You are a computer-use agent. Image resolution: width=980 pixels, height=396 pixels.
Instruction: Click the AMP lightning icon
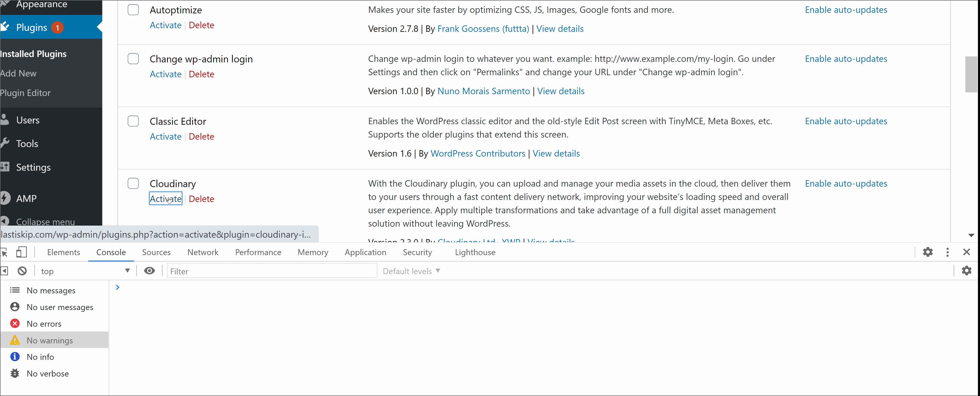click(x=5, y=198)
